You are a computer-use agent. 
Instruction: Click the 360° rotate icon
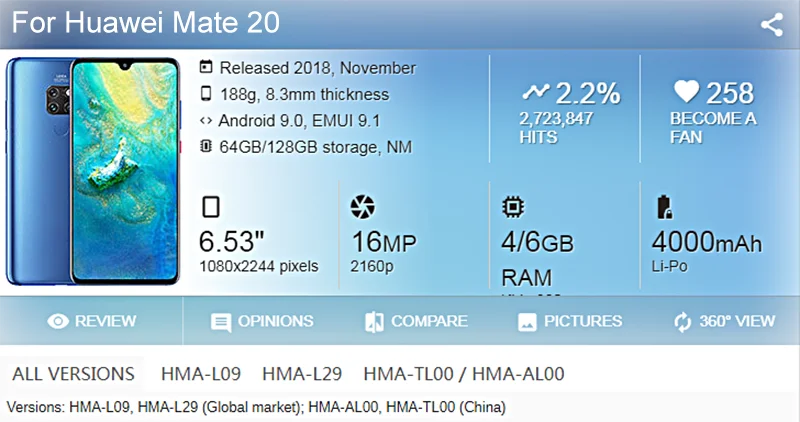682,322
